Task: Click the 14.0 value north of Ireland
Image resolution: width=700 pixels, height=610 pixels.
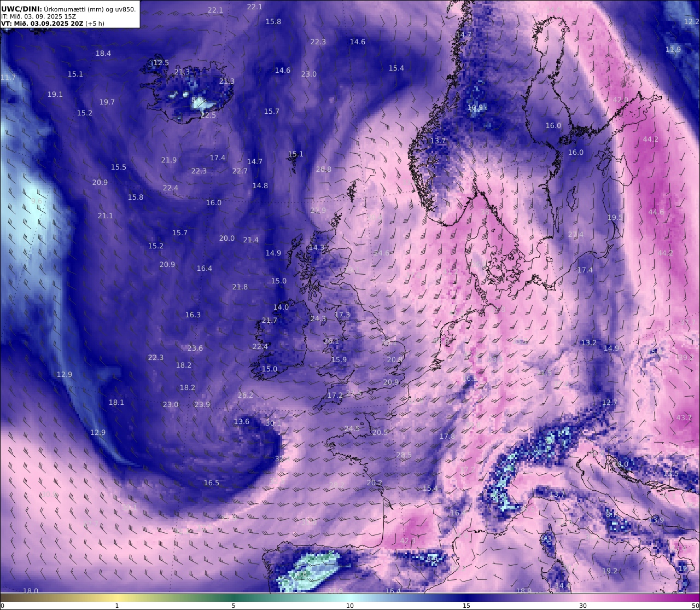Action: click(x=281, y=307)
